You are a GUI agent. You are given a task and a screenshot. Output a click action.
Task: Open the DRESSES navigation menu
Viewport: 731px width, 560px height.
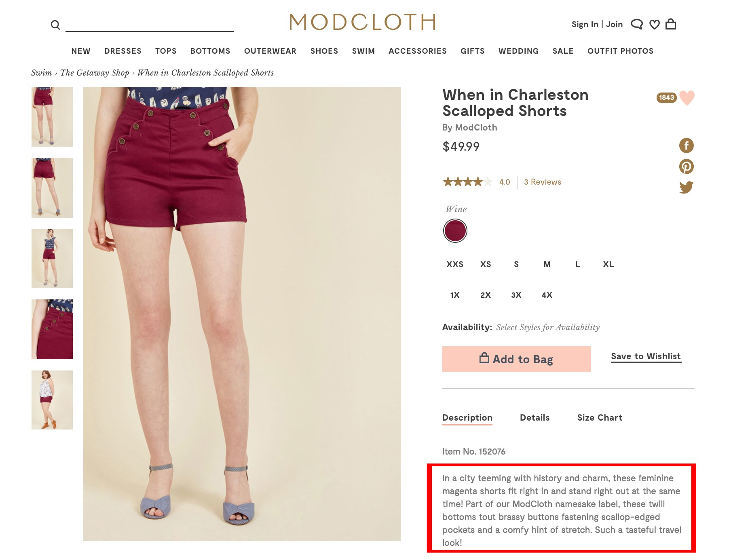pos(123,51)
